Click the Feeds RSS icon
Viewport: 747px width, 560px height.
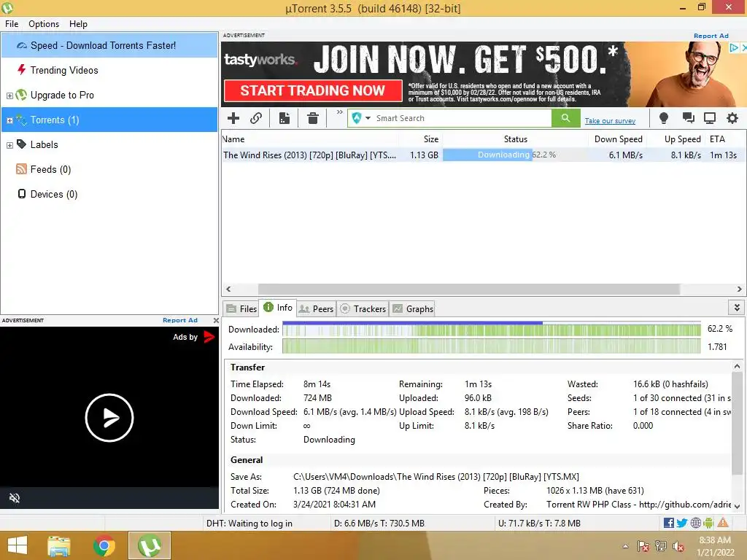[21, 169]
